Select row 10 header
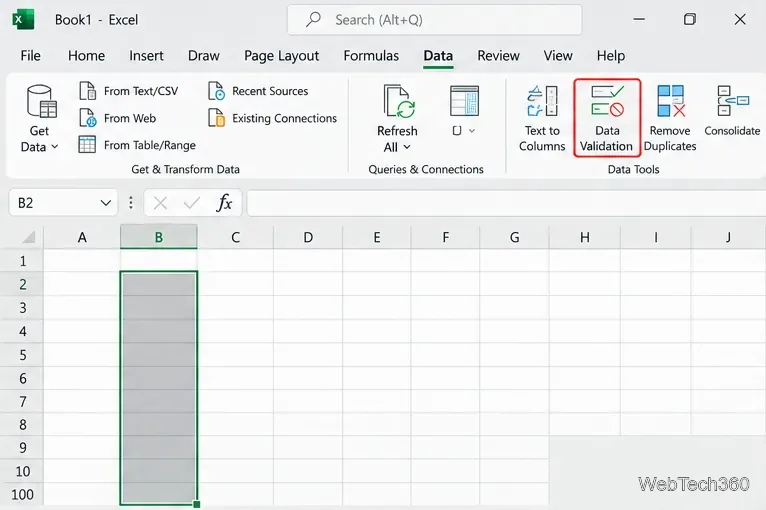The height and width of the screenshot is (510, 766). tap(22, 471)
